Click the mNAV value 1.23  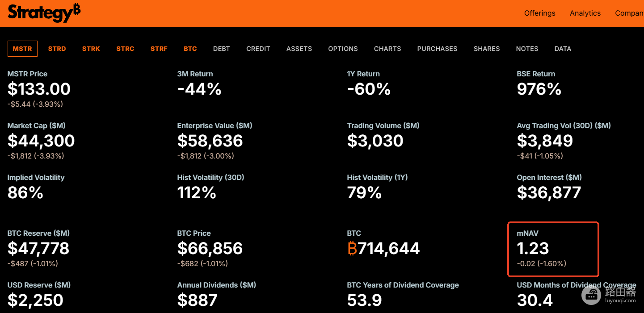533,249
